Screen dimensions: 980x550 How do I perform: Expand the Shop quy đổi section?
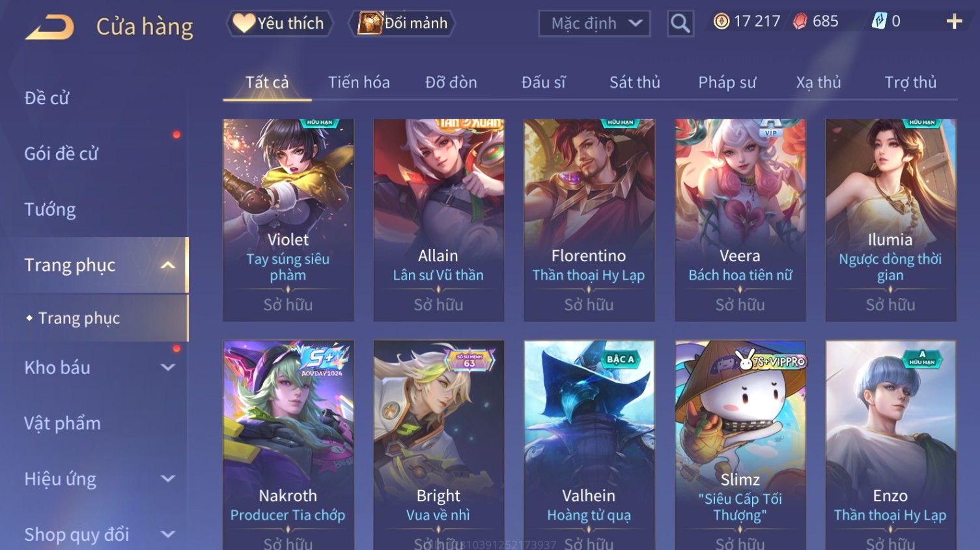click(x=167, y=534)
